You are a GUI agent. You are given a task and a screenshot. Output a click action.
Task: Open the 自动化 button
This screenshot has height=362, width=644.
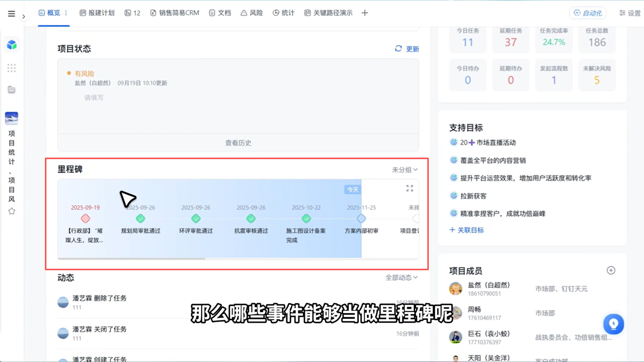coord(588,13)
